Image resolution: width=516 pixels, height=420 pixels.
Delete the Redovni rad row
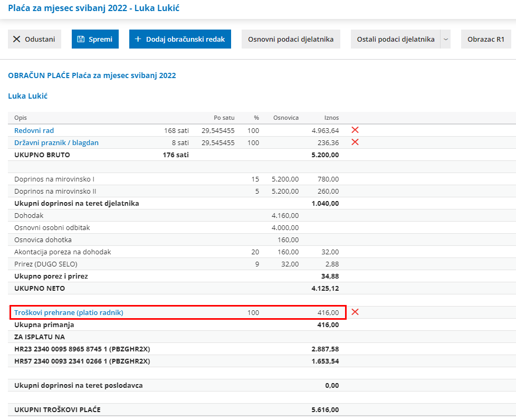pos(355,130)
